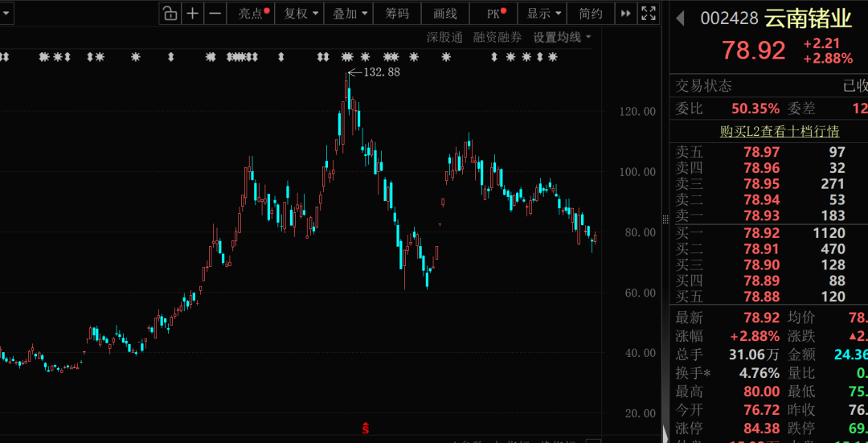The image size is (868, 443).
Task: Zoom out chart with minus icon
Action: click(215, 14)
